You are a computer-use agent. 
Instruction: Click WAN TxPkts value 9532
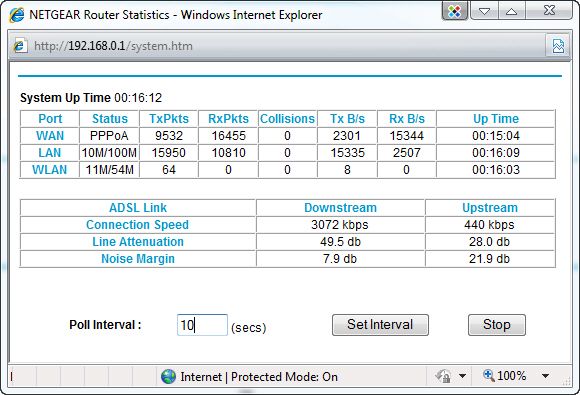click(169, 136)
